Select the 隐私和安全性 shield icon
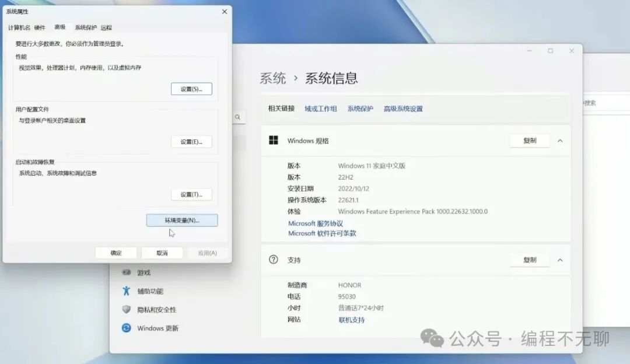630x364 pixels. [126, 309]
